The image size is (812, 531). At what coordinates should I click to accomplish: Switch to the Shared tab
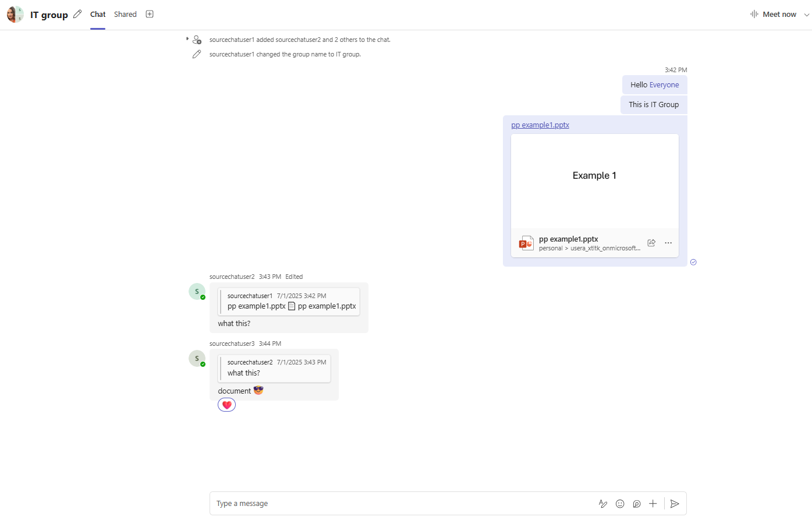[125, 14]
